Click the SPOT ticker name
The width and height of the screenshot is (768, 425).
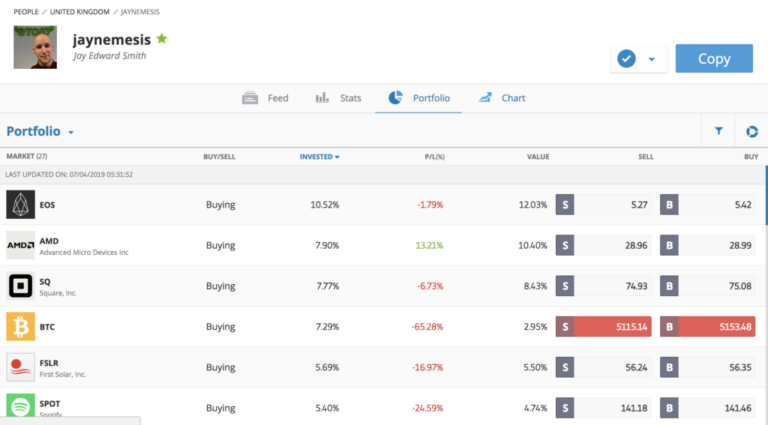[49, 403]
